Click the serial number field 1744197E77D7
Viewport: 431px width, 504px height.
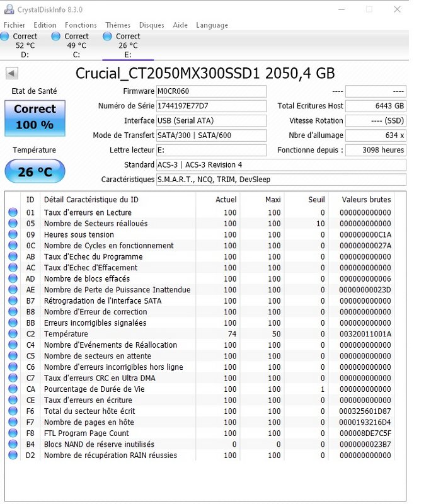pyautogui.click(x=211, y=106)
